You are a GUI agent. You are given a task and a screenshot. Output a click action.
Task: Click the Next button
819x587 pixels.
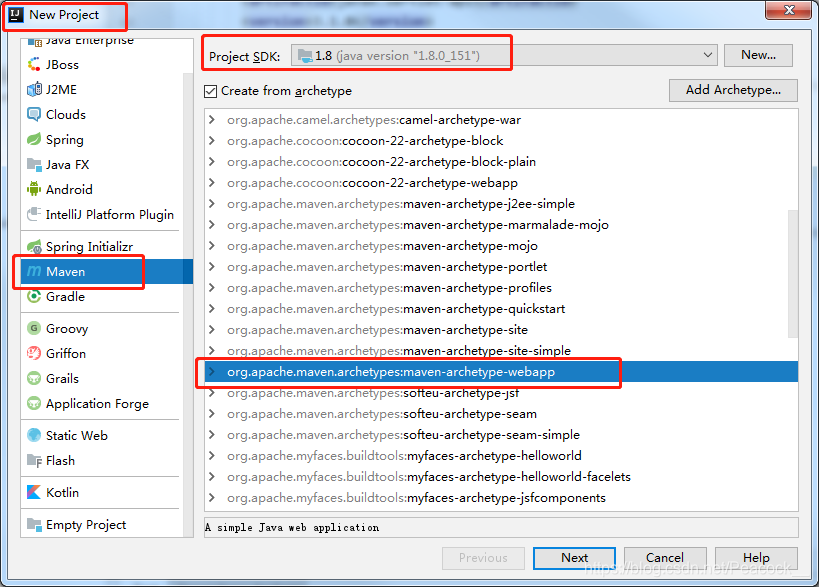pyautogui.click(x=575, y=558)
